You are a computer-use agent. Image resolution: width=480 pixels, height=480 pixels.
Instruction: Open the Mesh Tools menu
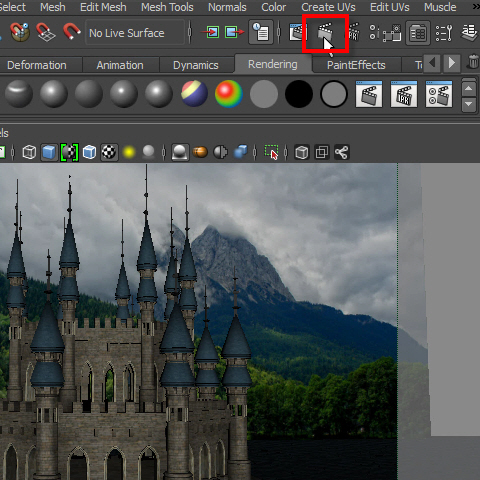point(167,7)
